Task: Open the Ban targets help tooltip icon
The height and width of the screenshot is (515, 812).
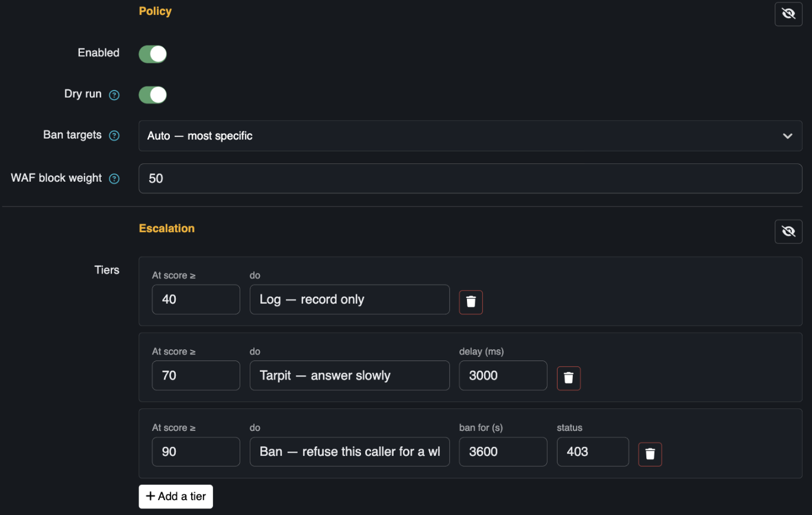Action: coord(114,136)
